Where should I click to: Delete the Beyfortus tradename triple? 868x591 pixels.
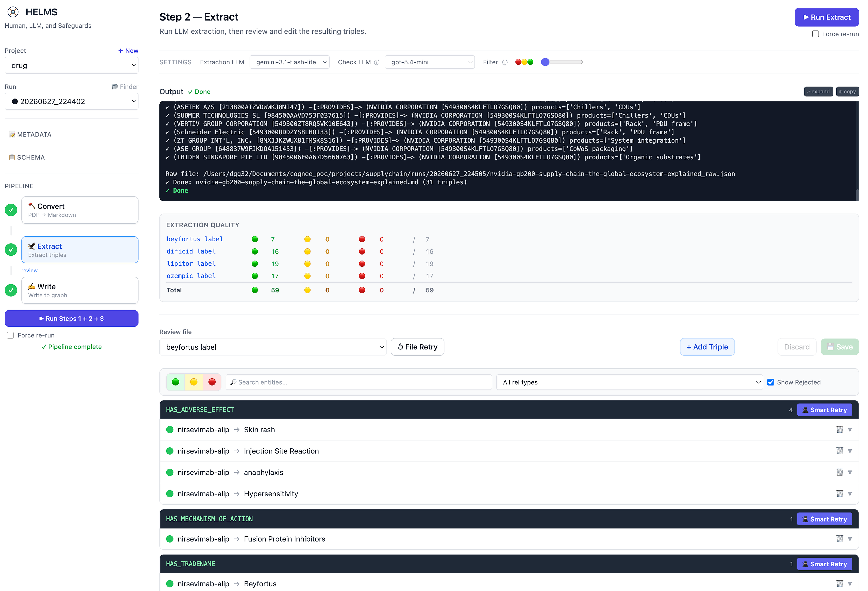(839, 584)
